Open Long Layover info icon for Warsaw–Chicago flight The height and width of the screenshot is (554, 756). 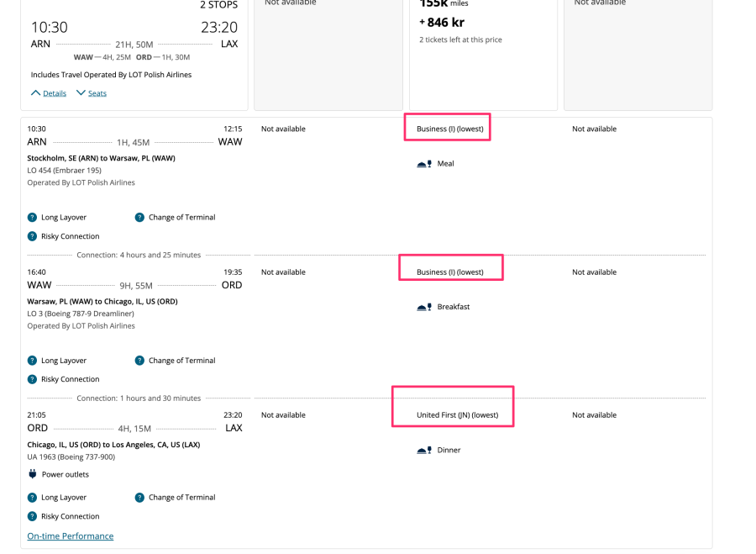32,361
